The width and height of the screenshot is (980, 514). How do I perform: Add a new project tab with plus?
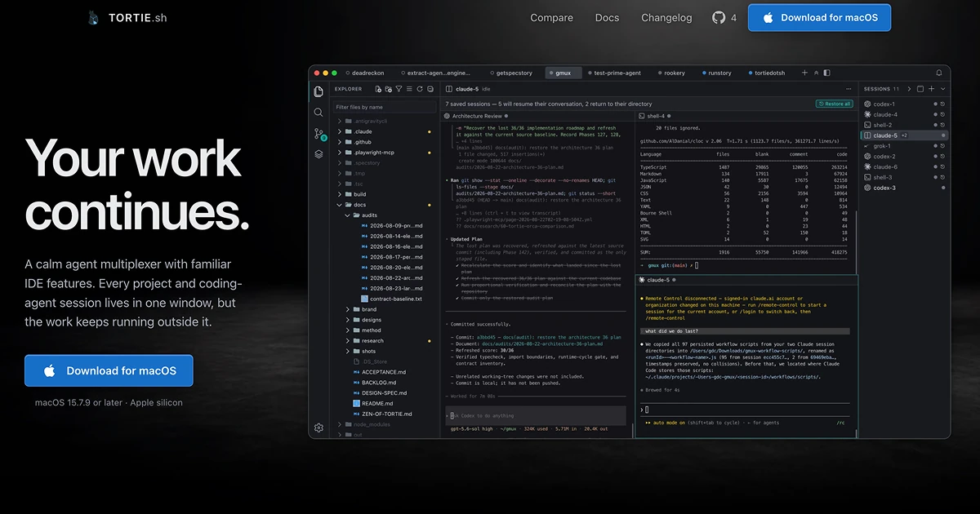point(804,73)
